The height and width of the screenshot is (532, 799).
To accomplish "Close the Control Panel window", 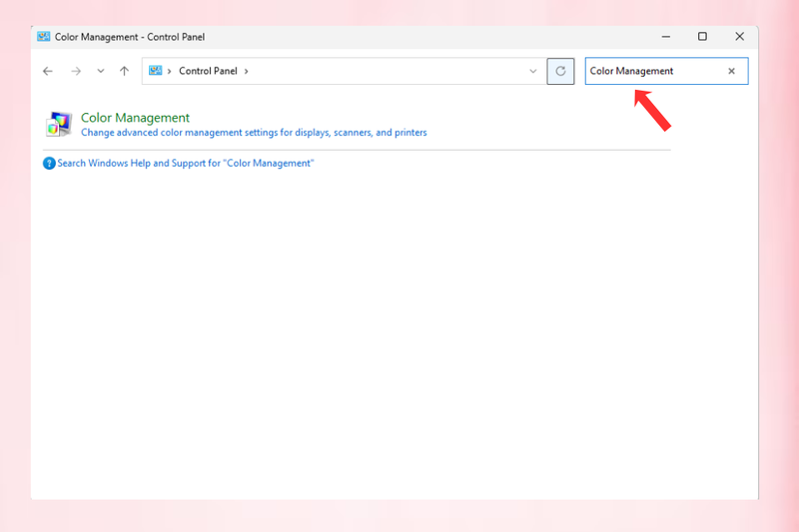I will tap(739, 37).
